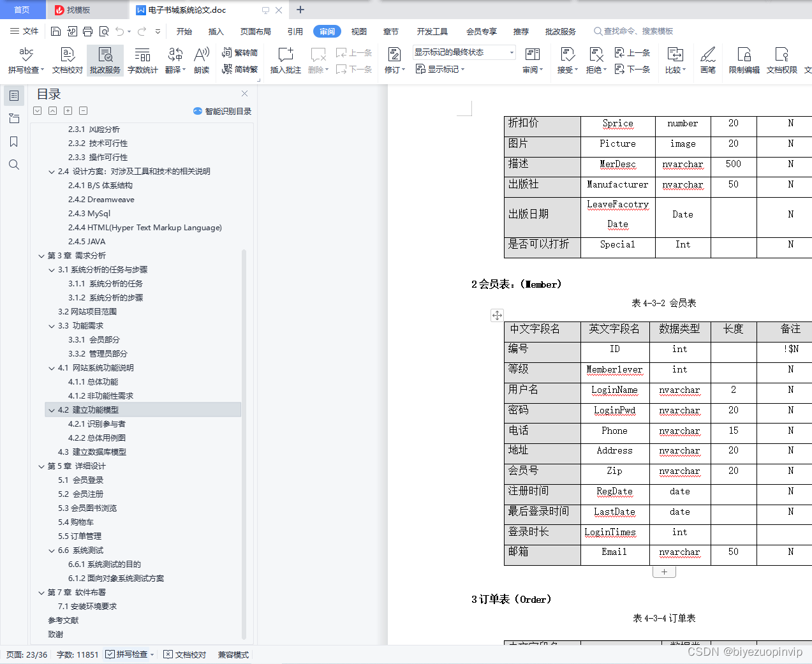Viewport: 812px width, 664px height.
Task: Open the outline/TOC sidebar icon
Action: [14, 96]
